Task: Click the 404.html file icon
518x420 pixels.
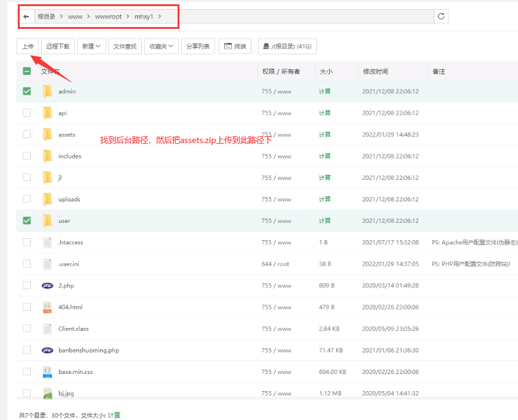Action: (47, 307)
